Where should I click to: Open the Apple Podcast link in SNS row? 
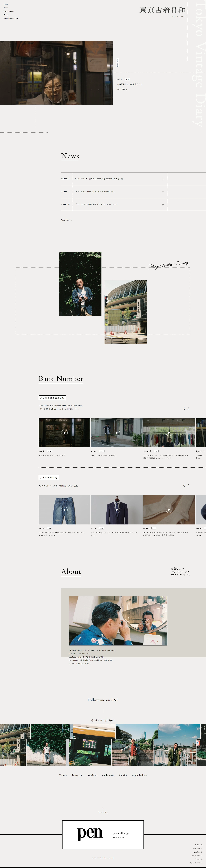click(139, 775)
